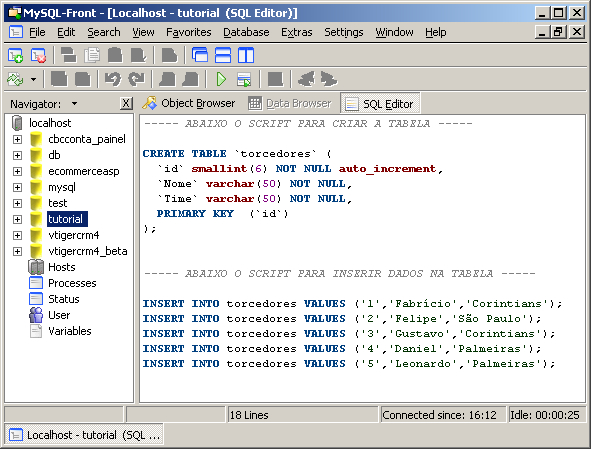Click the Redo arrow icon
Viewport: 591px width, 449px height.
point(136,79)
